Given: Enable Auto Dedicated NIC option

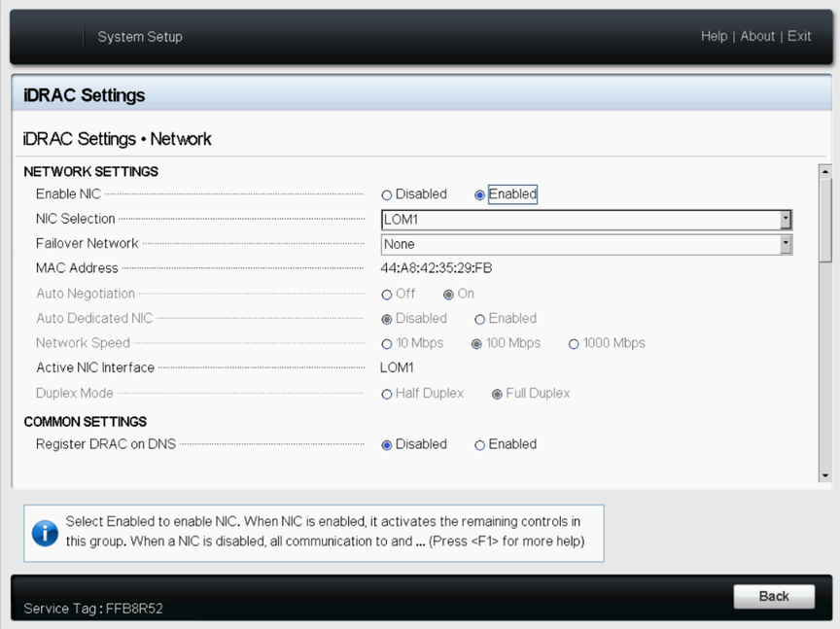Looking at the screenshot, I should click(480, 320).
